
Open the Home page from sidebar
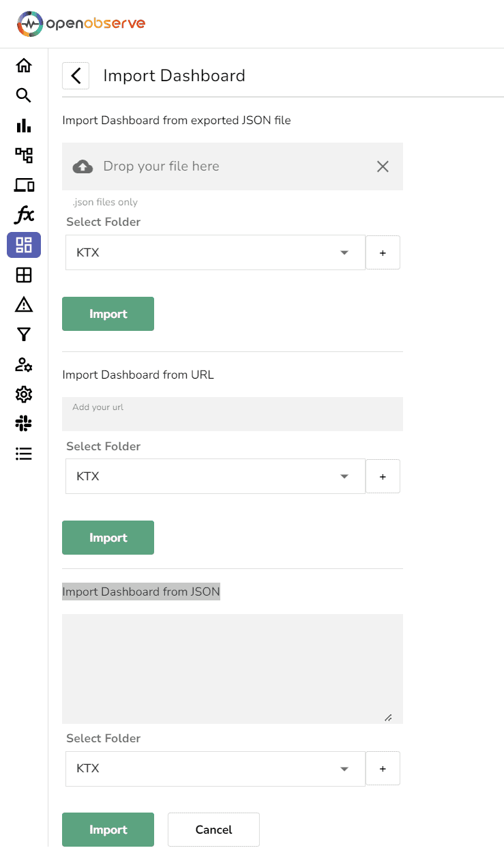[24, 65]
